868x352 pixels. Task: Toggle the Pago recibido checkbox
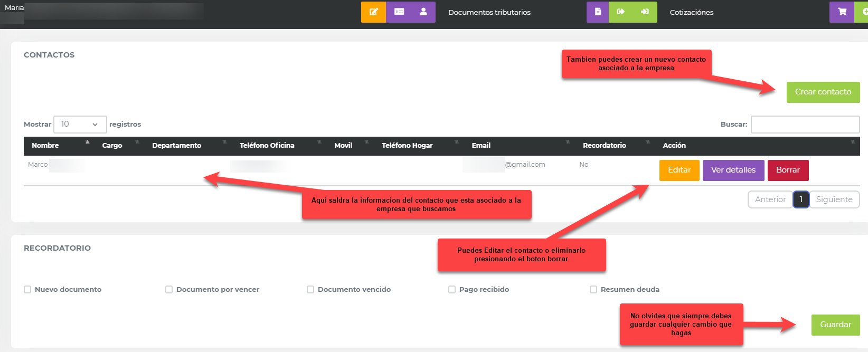[x=452, y=289]
